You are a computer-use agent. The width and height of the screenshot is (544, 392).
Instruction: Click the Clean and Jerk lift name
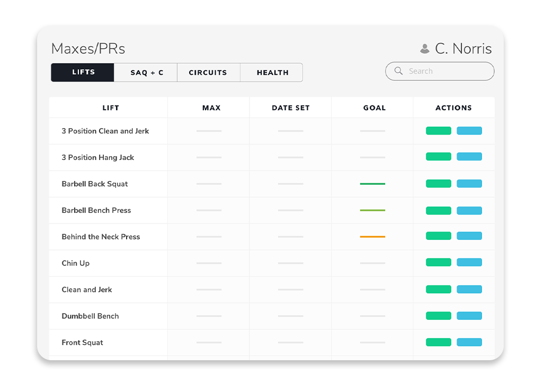point(87,290)
